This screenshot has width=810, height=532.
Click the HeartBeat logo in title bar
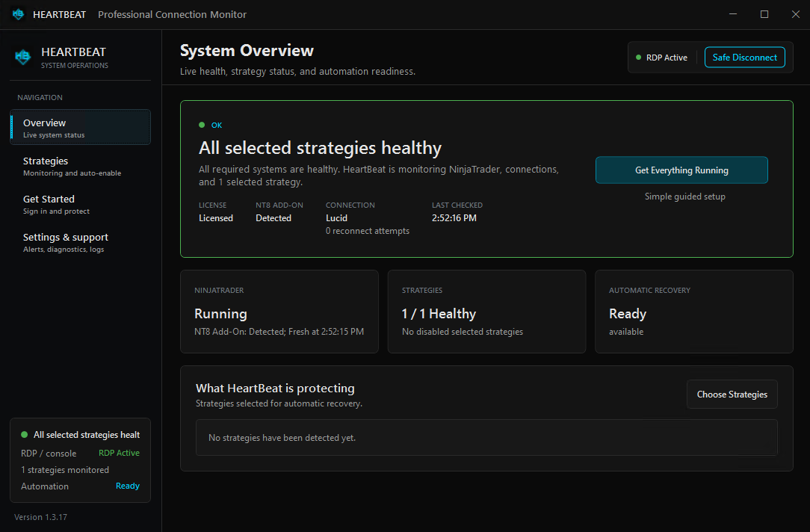pos(19,14)
